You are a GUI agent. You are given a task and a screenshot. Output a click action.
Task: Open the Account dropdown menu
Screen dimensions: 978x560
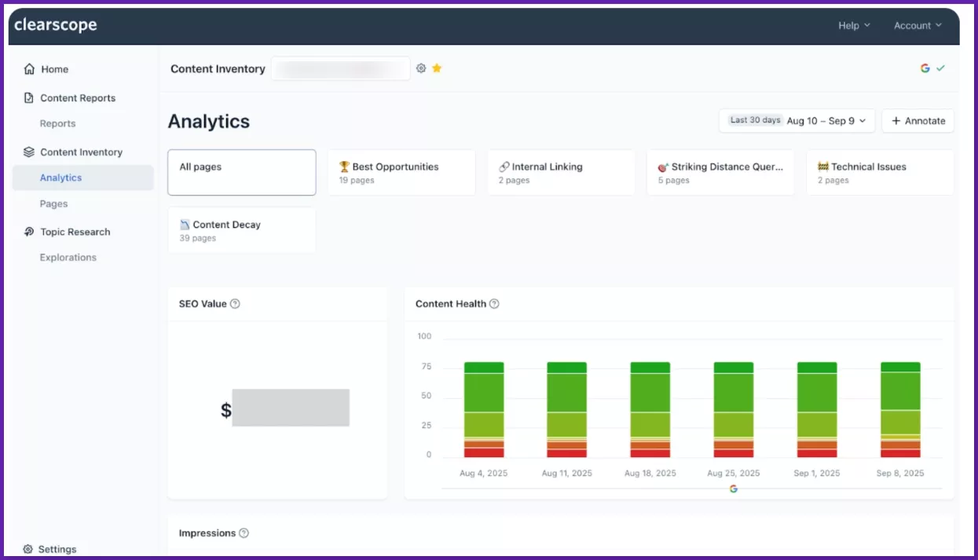pos(918,25)
